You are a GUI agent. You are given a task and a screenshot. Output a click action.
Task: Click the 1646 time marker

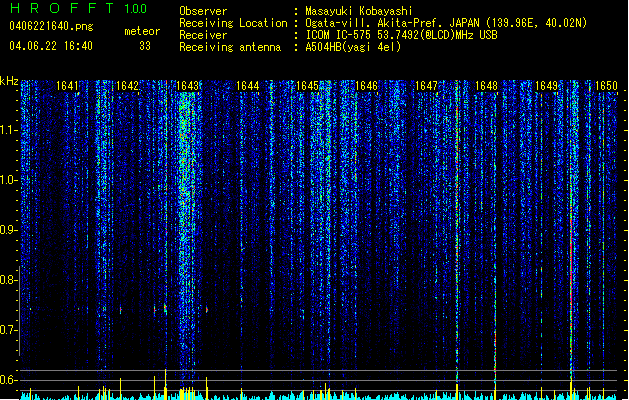(x=367, y=86)
